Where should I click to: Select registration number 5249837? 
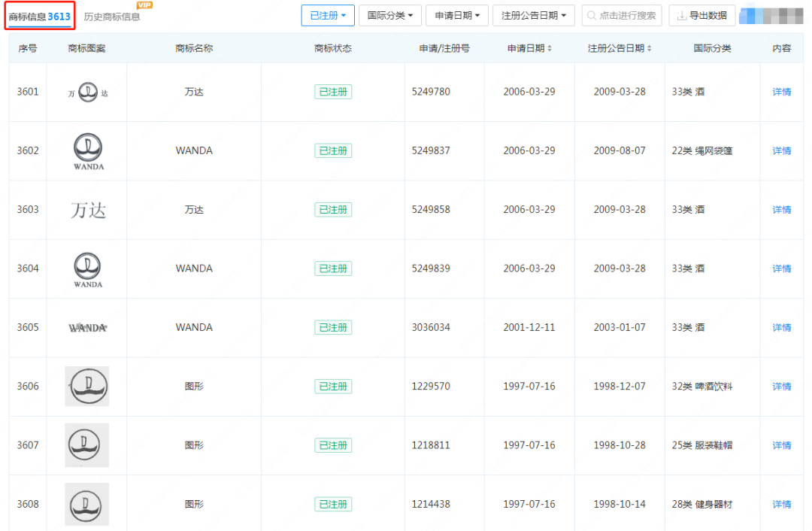pos(431,150)
